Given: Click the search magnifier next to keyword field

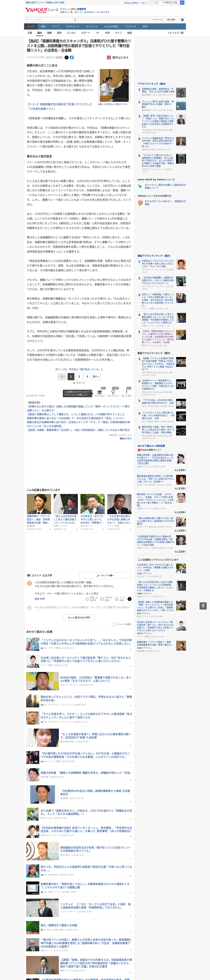Looking at the screenshot, I should click(x=75, y=20).
